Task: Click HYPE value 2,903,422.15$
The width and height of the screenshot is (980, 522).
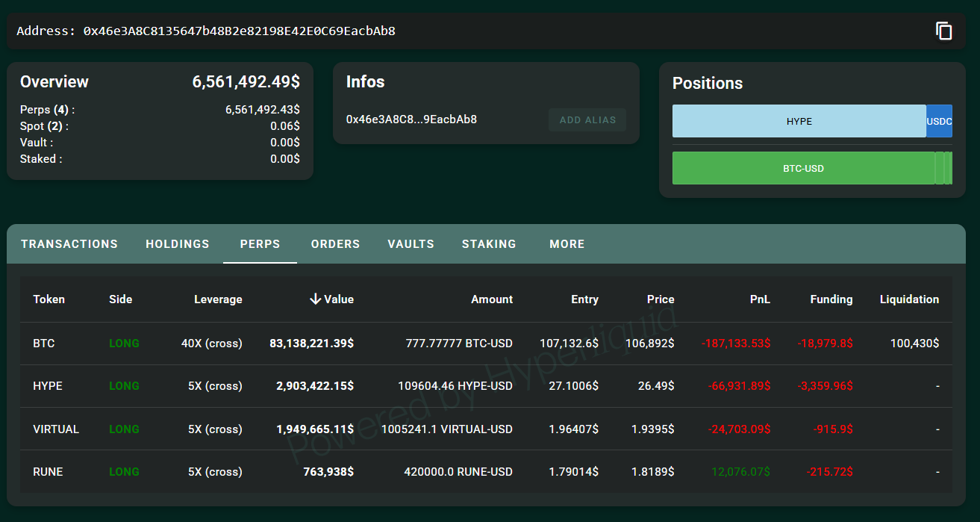Action: pos(315,386)
